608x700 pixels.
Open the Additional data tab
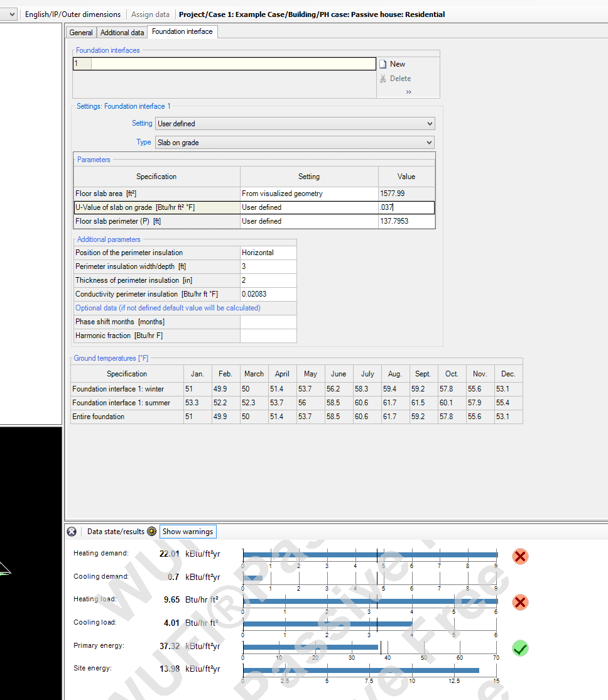[122, 33]
